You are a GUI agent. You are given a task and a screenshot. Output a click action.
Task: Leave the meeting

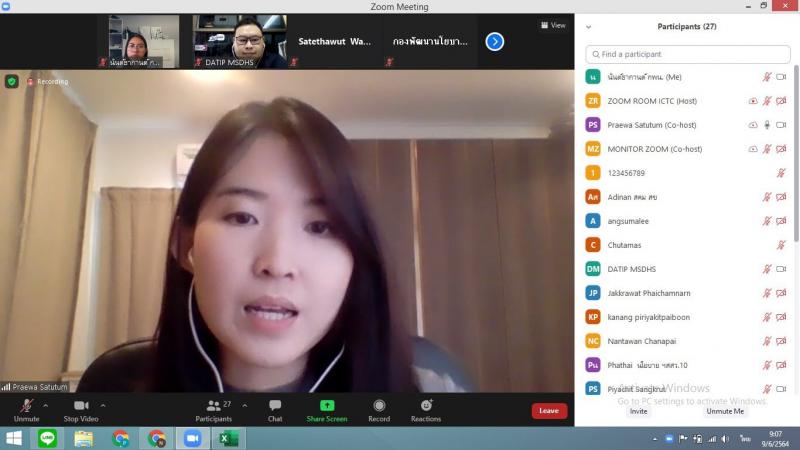coord(549,411)
